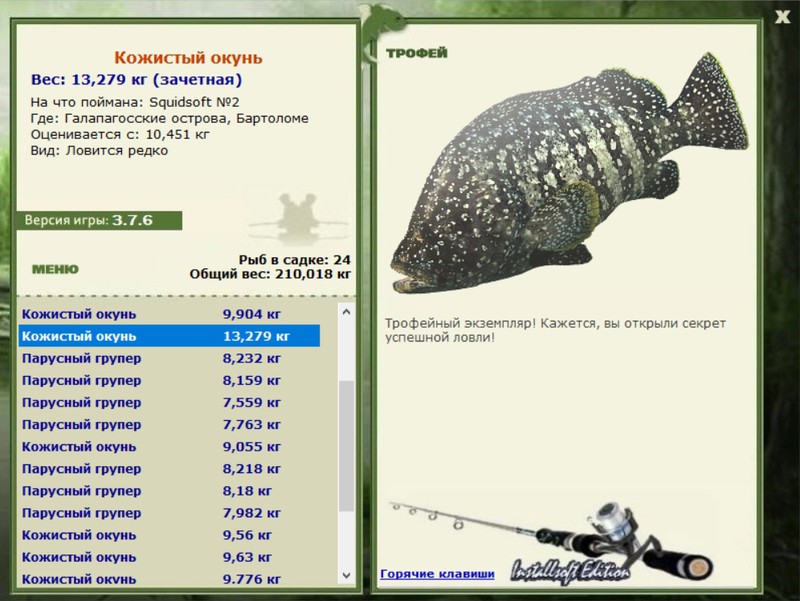Close the trophy window with the X
The width and height of the screenshot is (800, 601).
tap(782, 17)
